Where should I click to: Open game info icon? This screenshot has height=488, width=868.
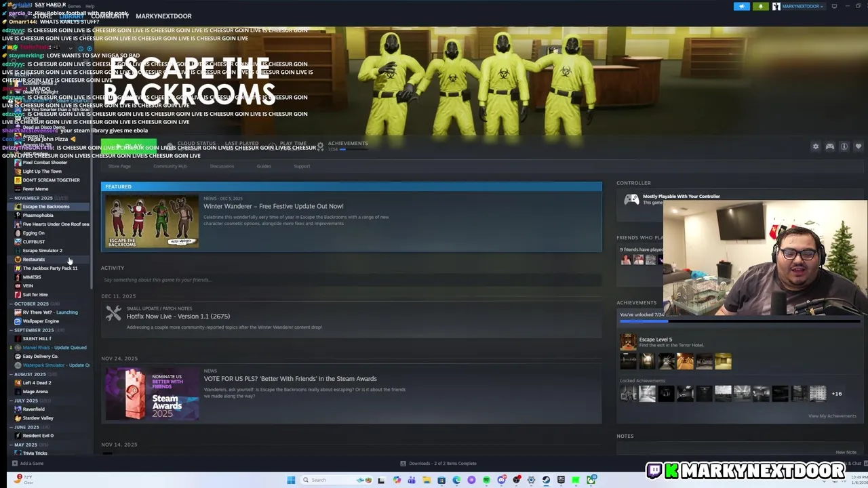click(x=844, y=146)
